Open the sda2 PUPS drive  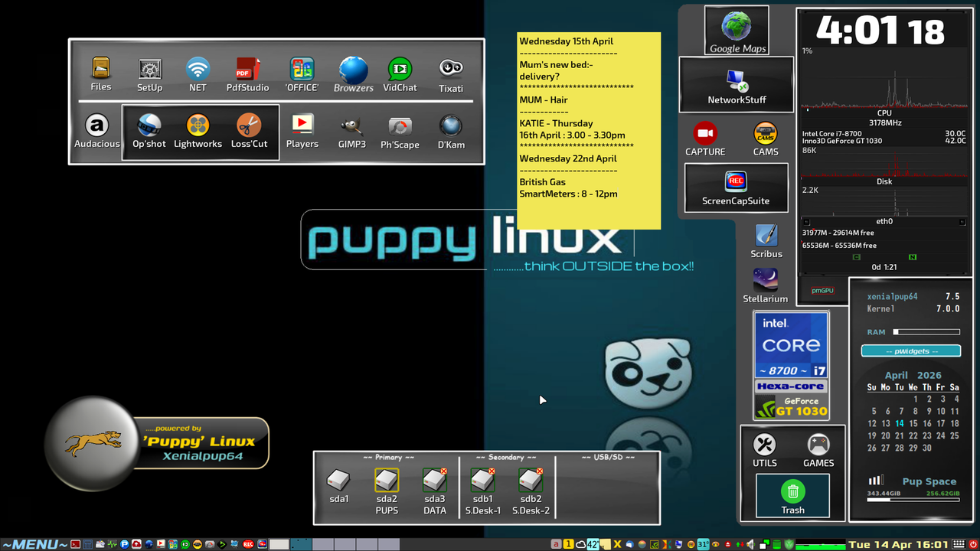click(x=387, y=481)
